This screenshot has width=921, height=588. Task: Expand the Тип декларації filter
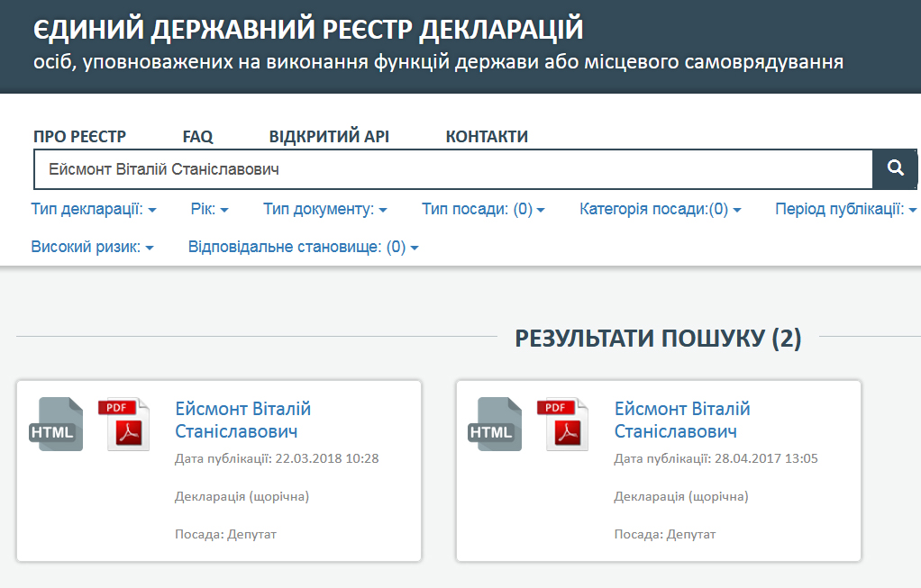click(94, 210)
